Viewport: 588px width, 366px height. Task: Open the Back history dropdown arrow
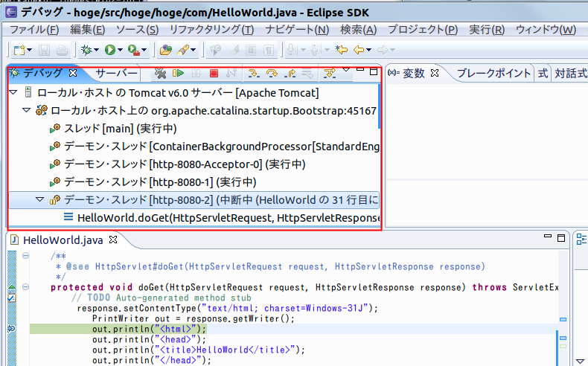pyautogui.click(x=368, y=50)
